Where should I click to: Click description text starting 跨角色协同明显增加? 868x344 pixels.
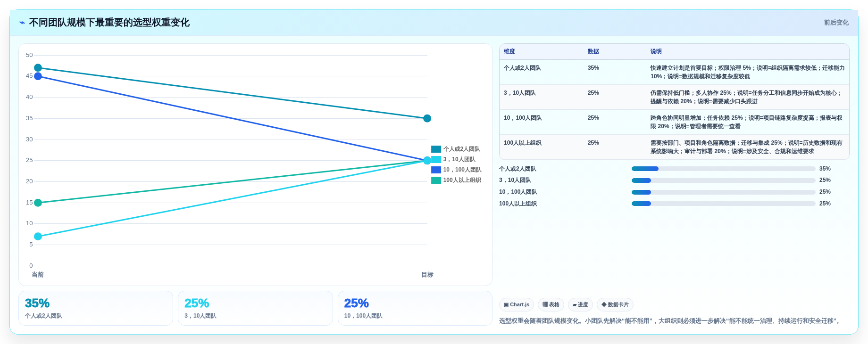[x=747, y=122]
